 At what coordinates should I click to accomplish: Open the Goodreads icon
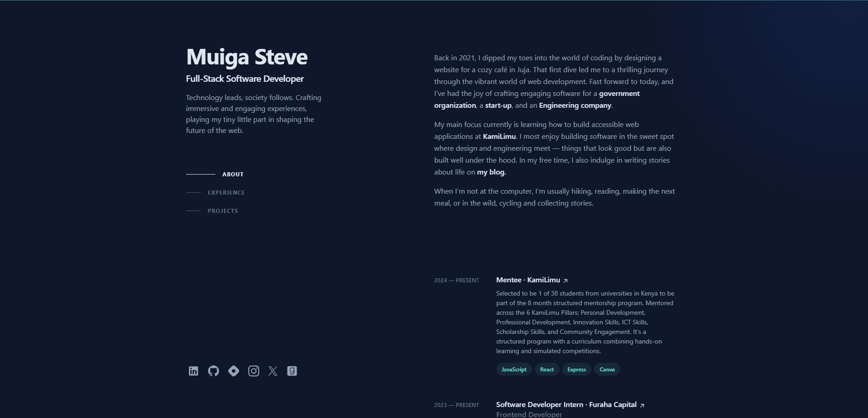[x=292, y=371]
